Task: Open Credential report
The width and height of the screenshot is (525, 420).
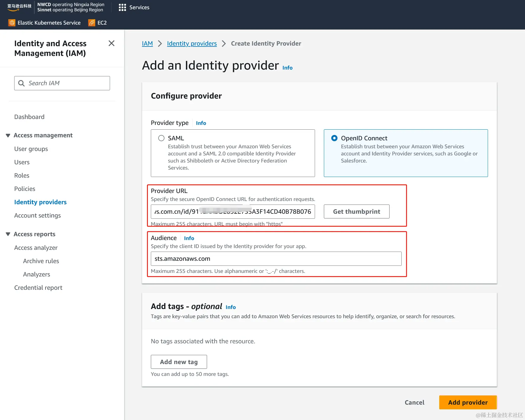Action: pos(38,288)
